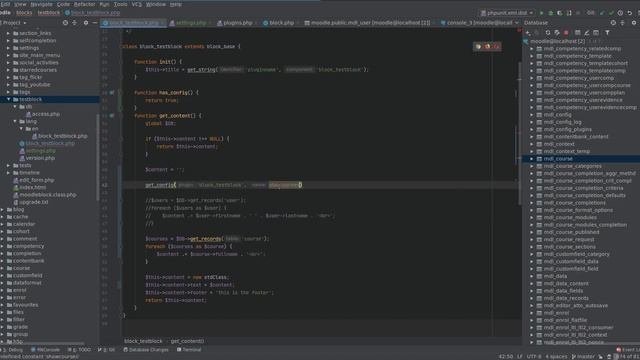Image resolution: width=640 pixels, height=360 pixels.
Task: Switch to the block.php editor tab
Action: pos(279,23)
